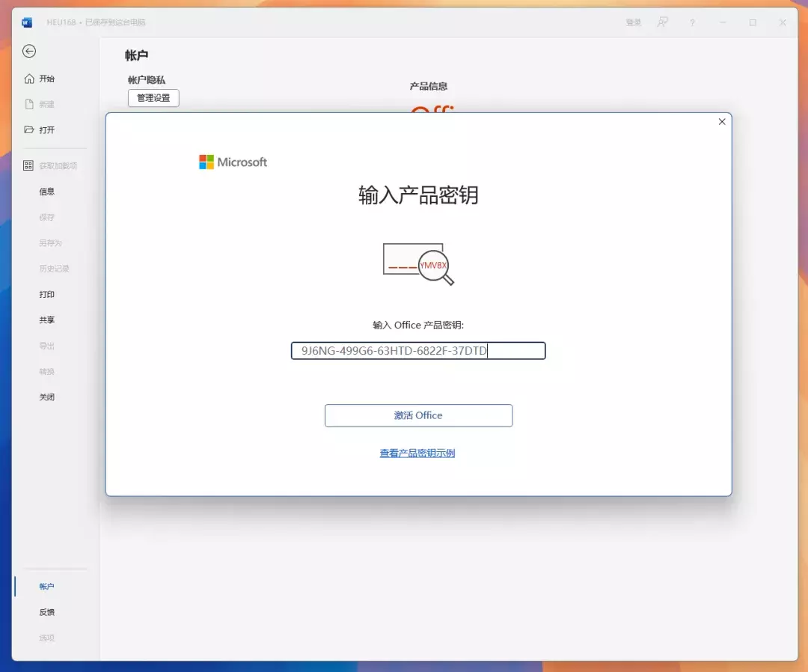Image resolution: width=808 pixels, height=672 pixels.
Task: Click the feedback person icon in title bar
Action: (663, 22)
